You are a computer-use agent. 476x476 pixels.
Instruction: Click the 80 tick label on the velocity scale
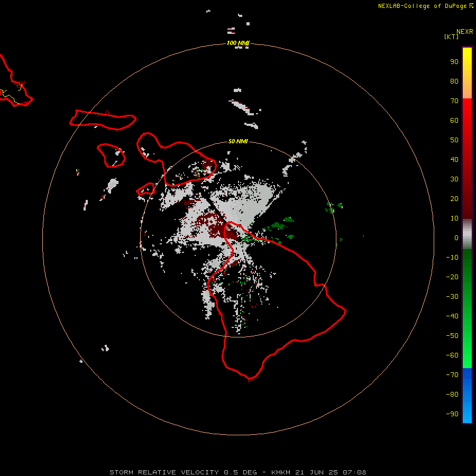pyautogui.click(x=454, y=81)
